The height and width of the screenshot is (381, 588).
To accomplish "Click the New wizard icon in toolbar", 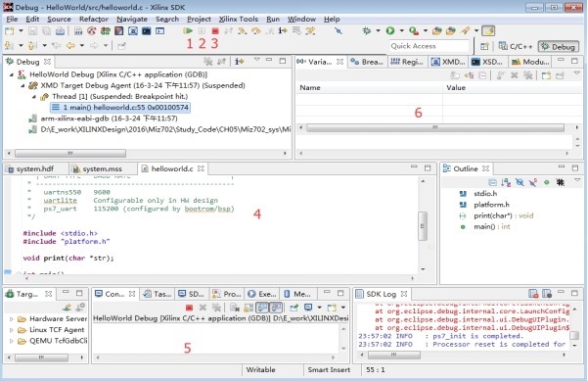I will [x=10, y=30].
